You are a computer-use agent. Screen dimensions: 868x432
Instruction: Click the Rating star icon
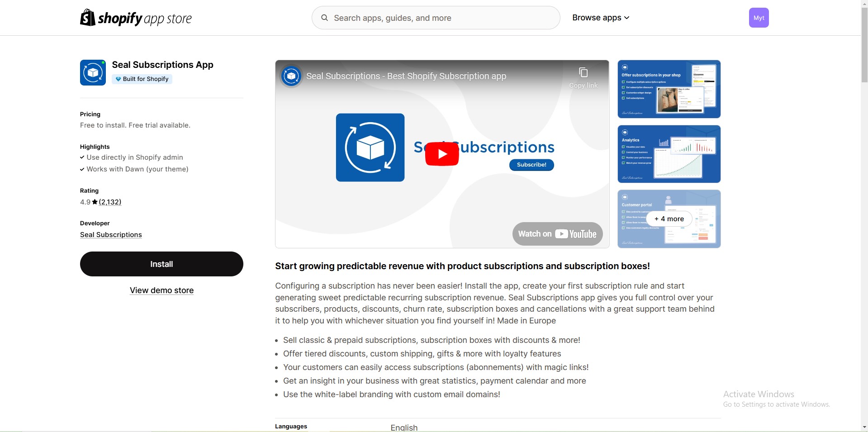[x=95, y=202]
